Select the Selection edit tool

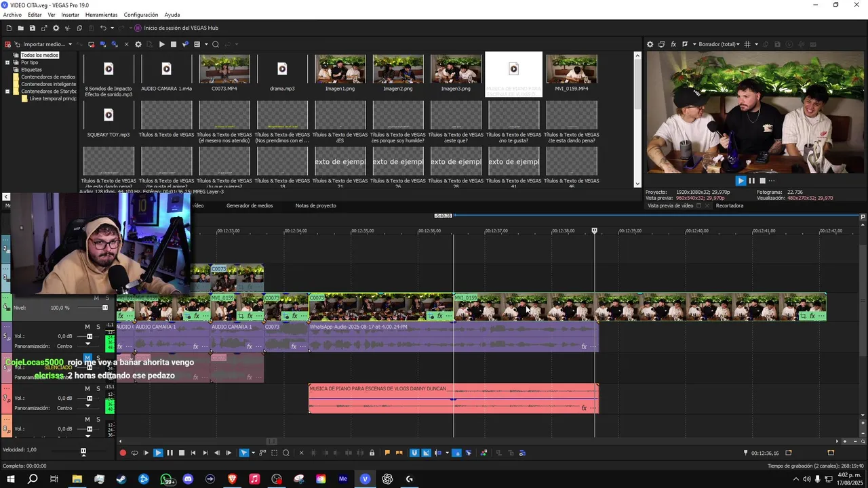274,453
